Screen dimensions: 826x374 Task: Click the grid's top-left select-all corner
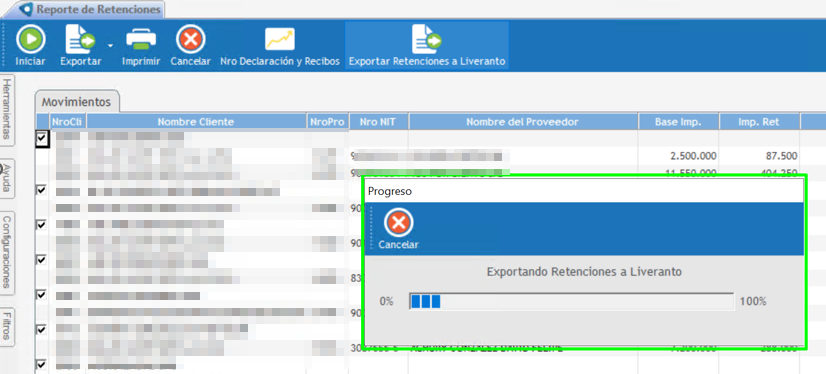coord(42,122)
